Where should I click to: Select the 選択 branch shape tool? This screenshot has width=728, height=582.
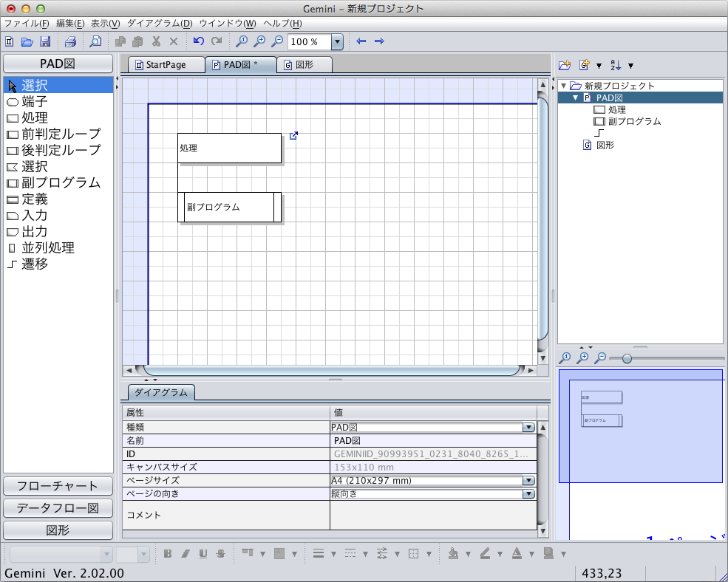[58, 167]
